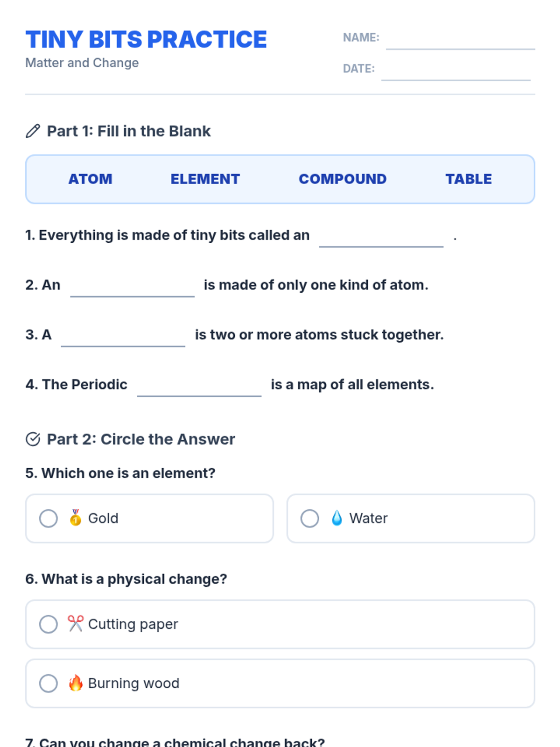560x747 pixels.
Task: Click the fire emoji icon
Action: click(76, 683)
